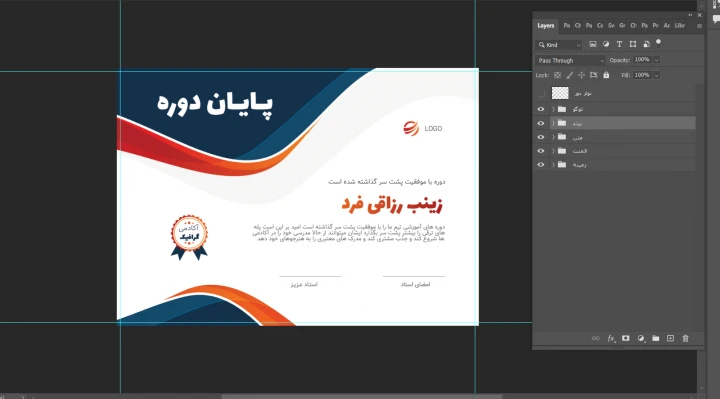Hide the bottom group layer via eye

[x=540, y=164]
